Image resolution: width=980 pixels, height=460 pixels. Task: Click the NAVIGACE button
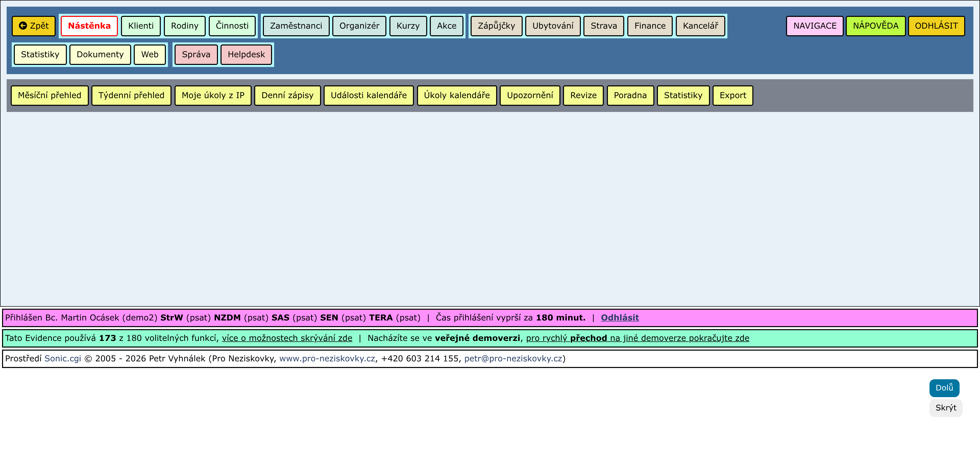click(x=815, y=26)
